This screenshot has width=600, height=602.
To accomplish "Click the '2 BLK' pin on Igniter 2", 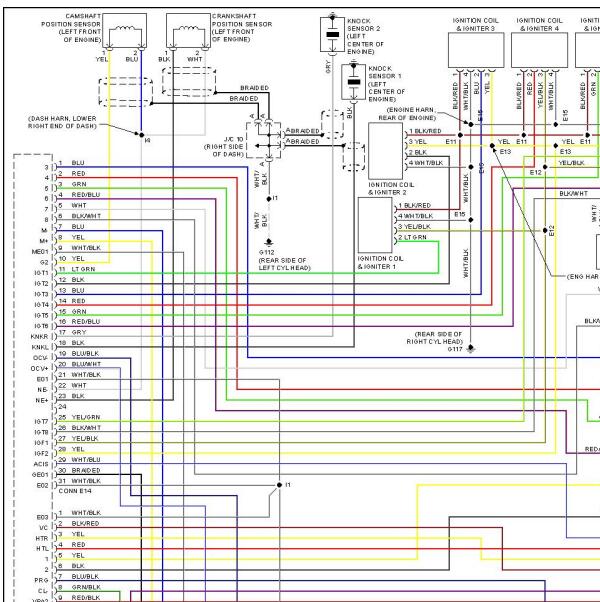I will 418,152.
